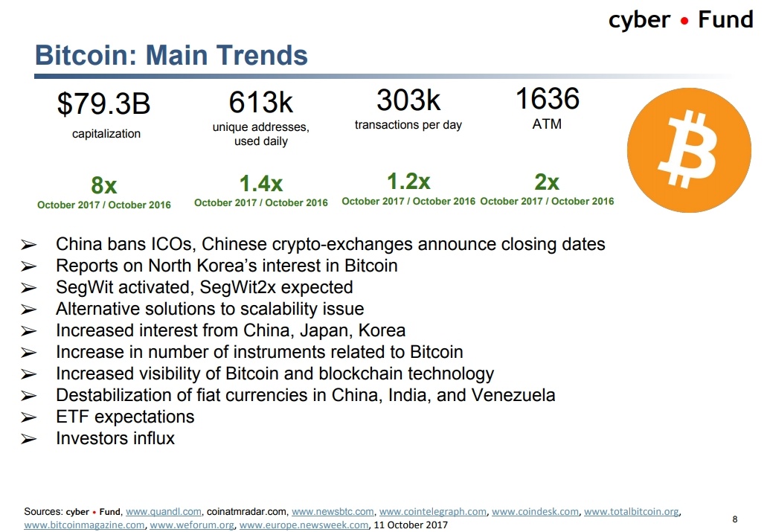The image size is (770, 532).
Task: Open the www.totalbitcoin.org link
Action: click(632, 512)
